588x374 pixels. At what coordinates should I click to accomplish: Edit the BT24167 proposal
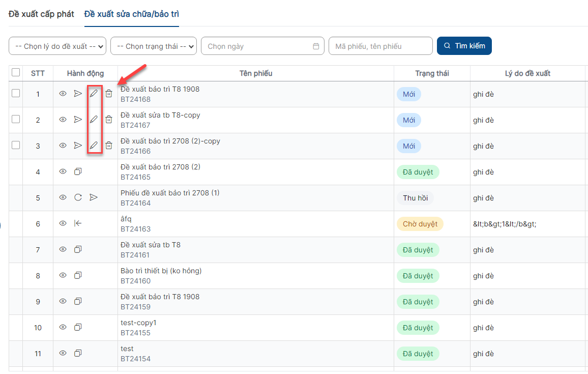coord(94,119)
